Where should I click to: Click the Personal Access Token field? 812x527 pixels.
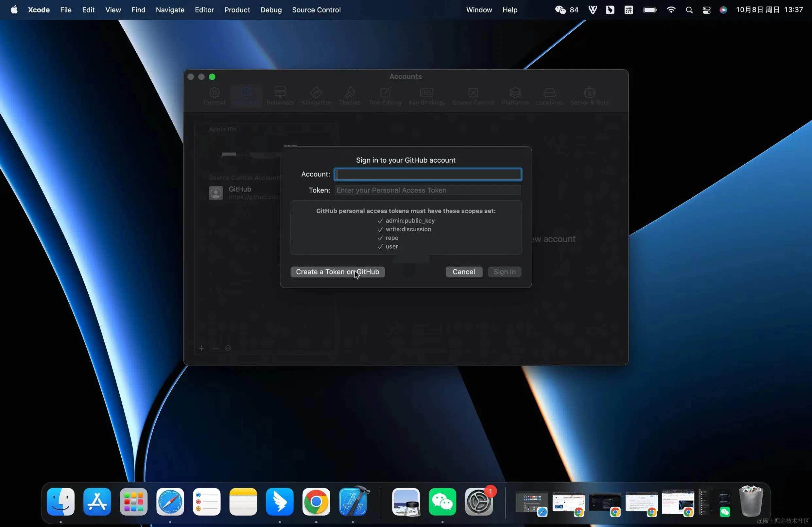click(427, 190)
